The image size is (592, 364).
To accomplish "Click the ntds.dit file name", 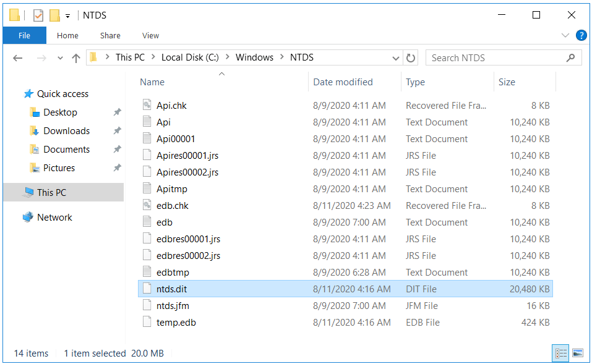I will (x=172, y=289).
